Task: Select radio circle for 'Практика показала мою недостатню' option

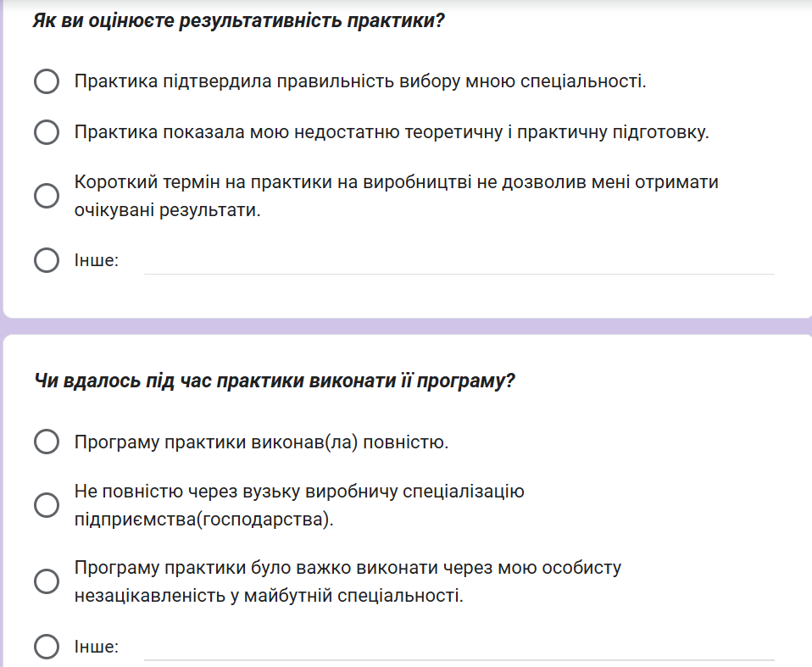Action: [46, 133]
